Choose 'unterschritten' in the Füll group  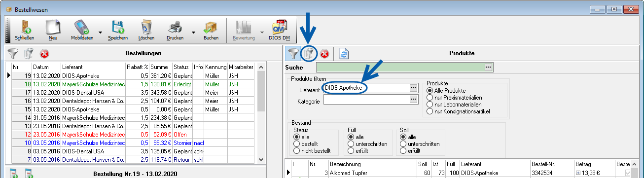point(367,143)
